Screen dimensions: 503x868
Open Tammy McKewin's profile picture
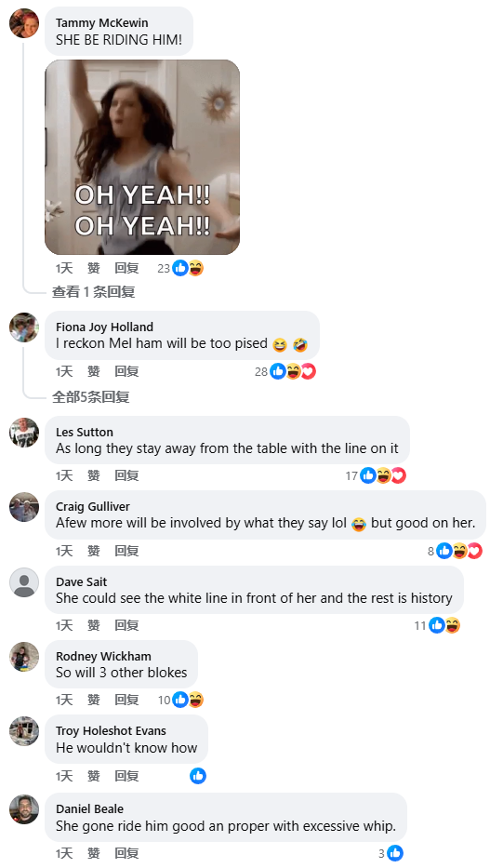pyautogui.click(x=24, y=23)
